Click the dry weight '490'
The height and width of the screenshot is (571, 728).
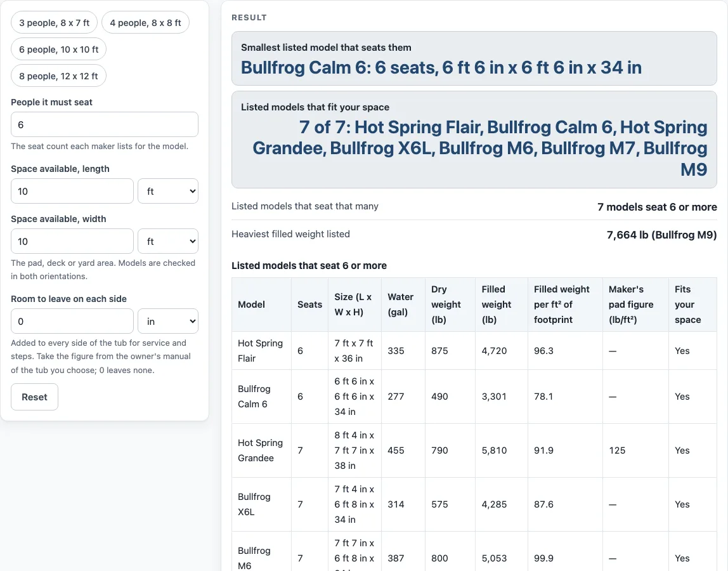coord(439,397)
